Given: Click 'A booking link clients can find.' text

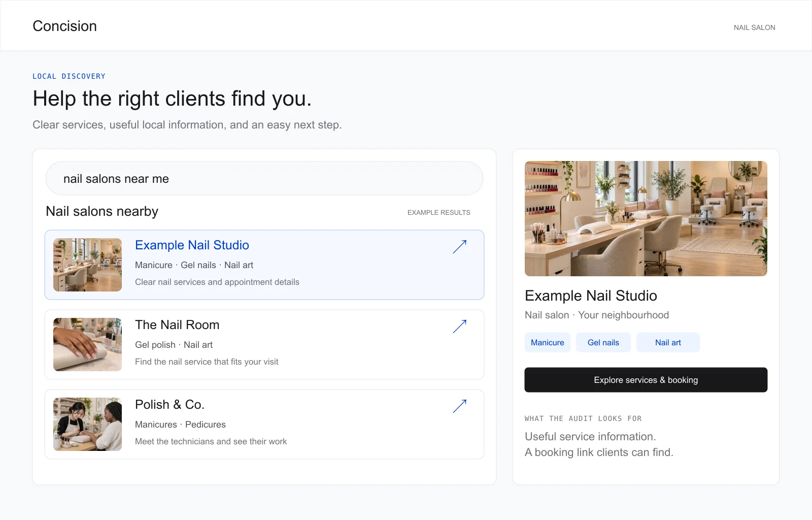Looking at the screenshot, I should [599, 452].
